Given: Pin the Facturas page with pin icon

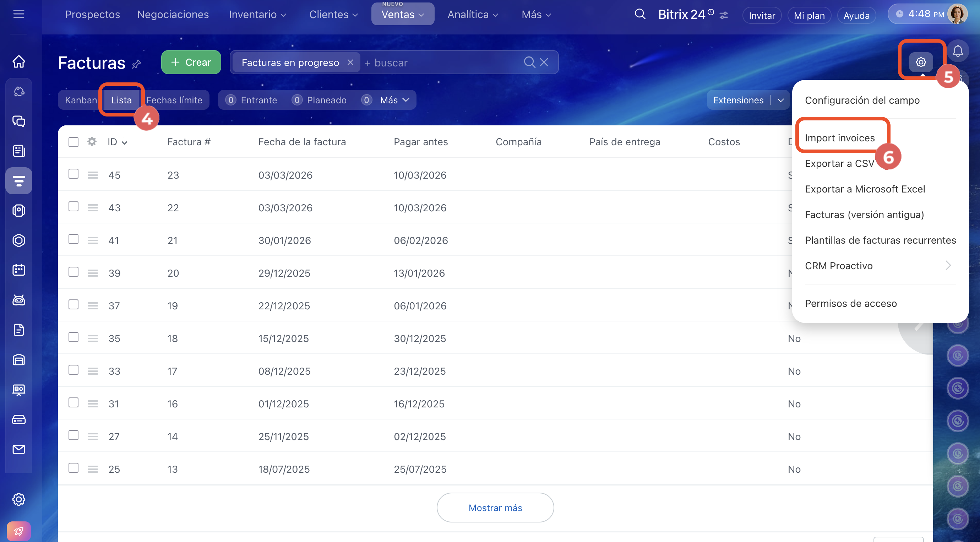Looking at the screenshot, I should click(136, 64).
